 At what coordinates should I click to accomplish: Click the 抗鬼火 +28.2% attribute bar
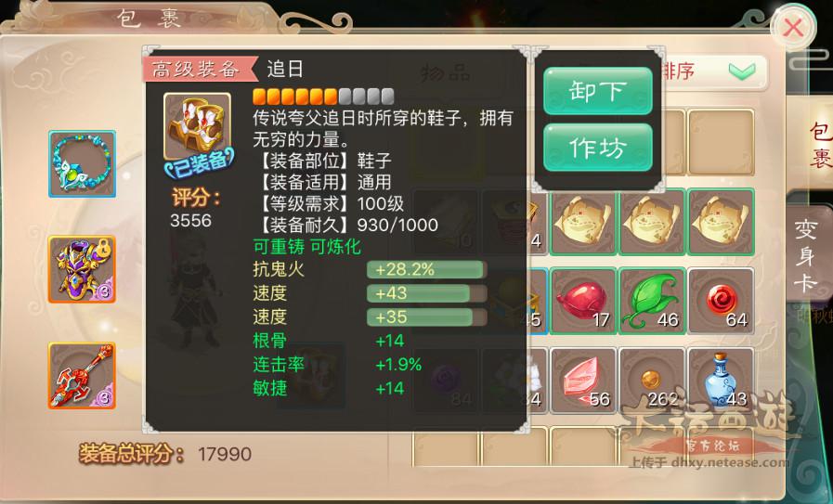(426, 269)
